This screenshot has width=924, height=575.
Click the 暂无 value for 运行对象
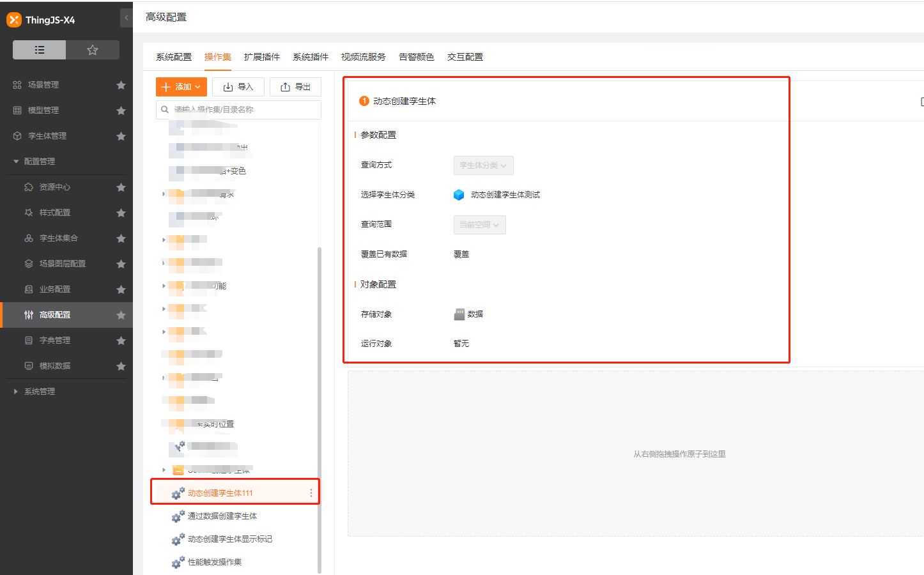click(x=461, y=344)
